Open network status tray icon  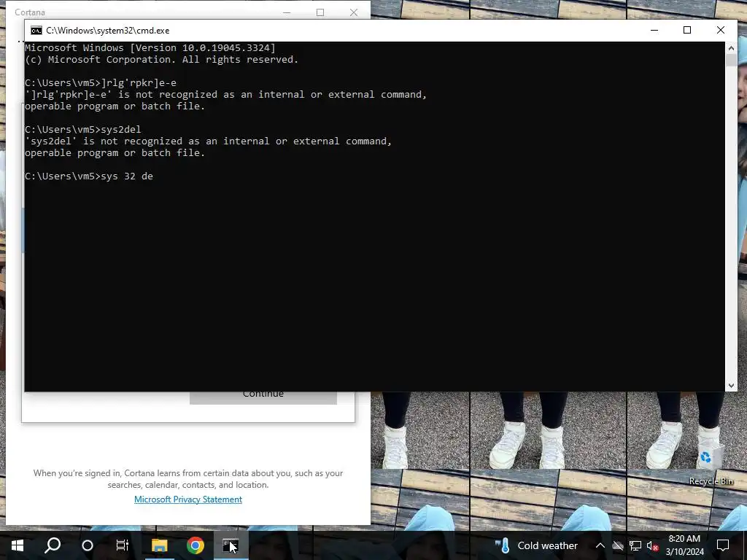[635, 545]
